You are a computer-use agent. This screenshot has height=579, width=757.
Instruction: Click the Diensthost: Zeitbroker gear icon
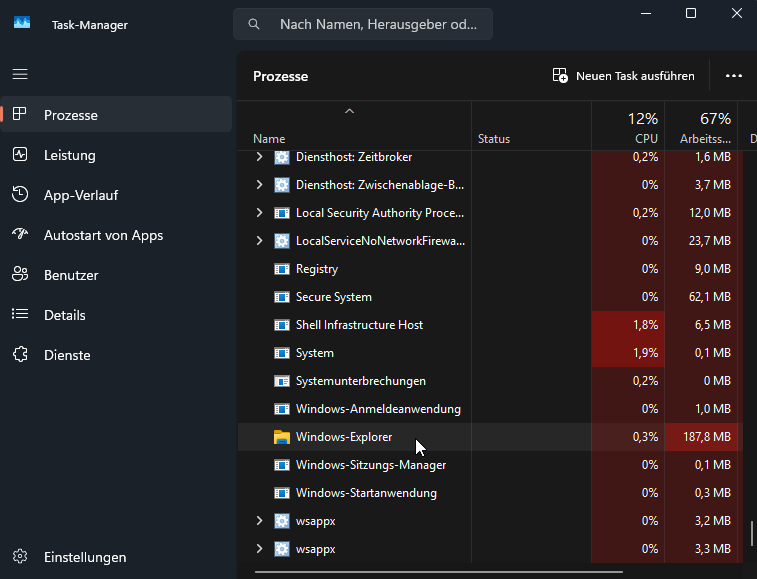pyautogui.click(x=281, y=157)
